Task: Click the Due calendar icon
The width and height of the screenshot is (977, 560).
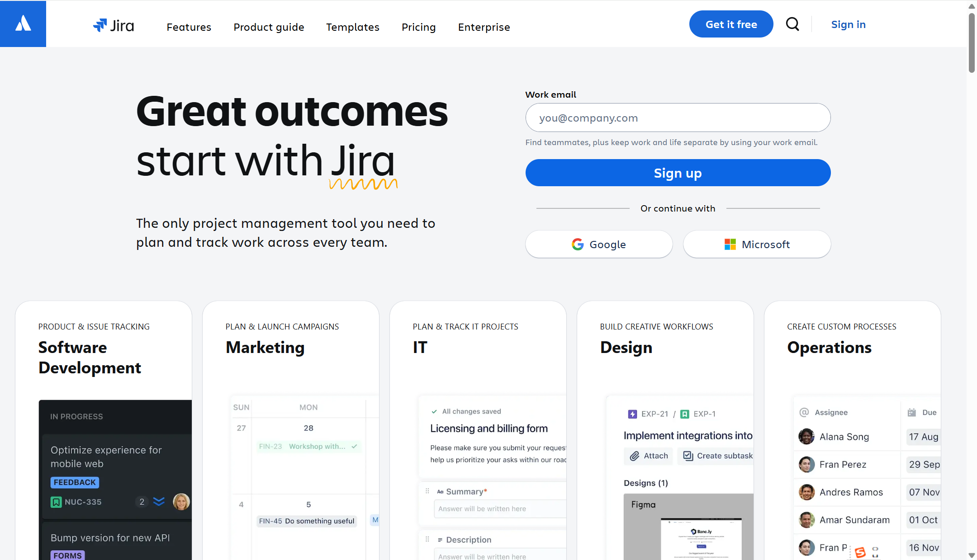Action: point(912,412)
